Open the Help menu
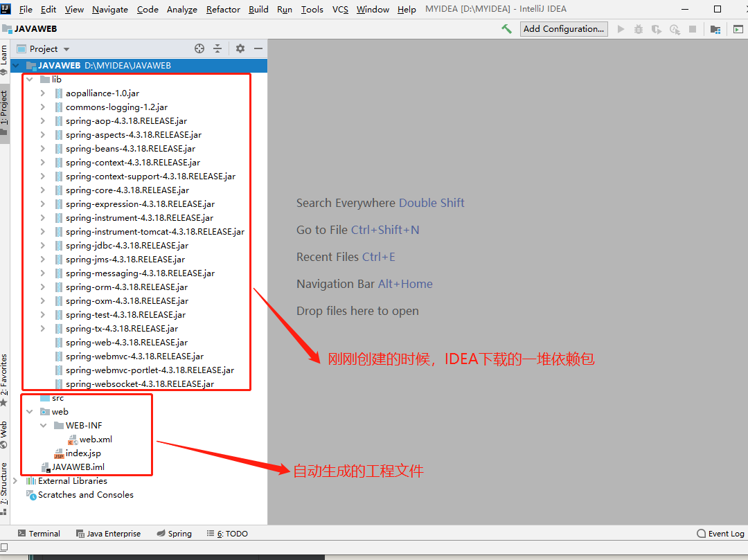Viewport: 748px width, 560px height. 407,9
